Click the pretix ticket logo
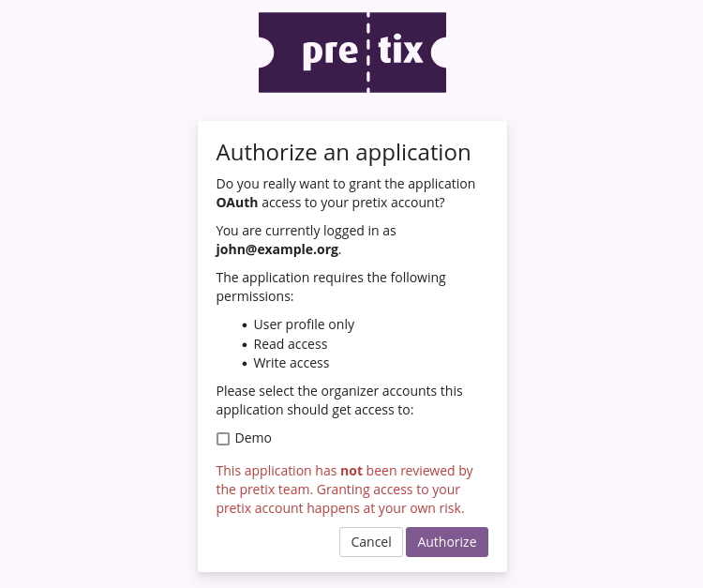The width and height of the screenshot is (703, 588). (351, 53)
